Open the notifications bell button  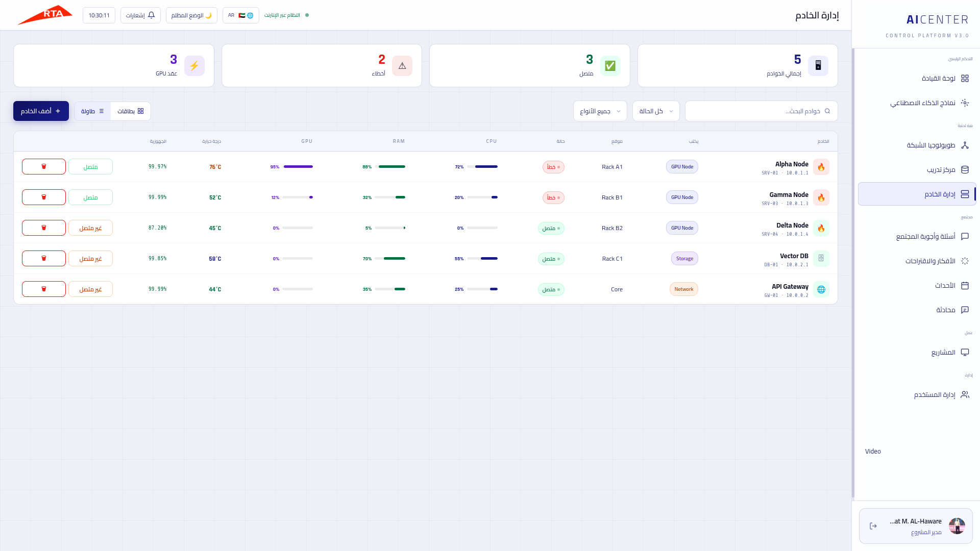(140, 15)
